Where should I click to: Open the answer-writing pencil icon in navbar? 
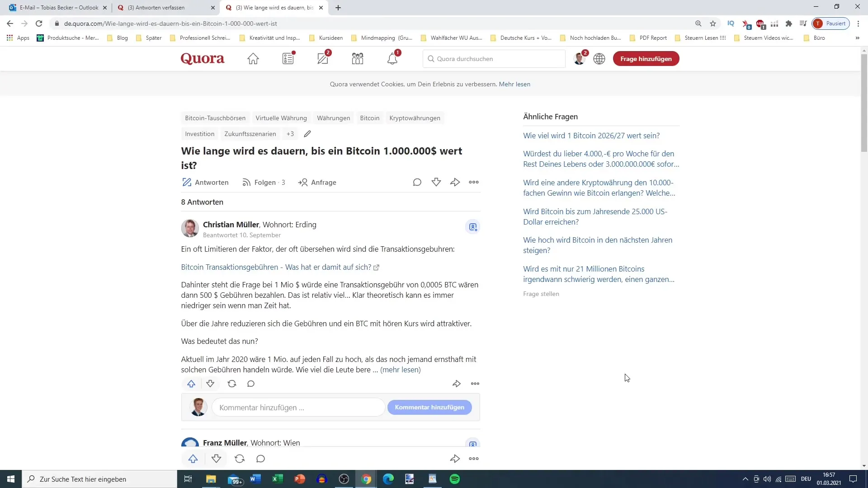coord(323,58)
